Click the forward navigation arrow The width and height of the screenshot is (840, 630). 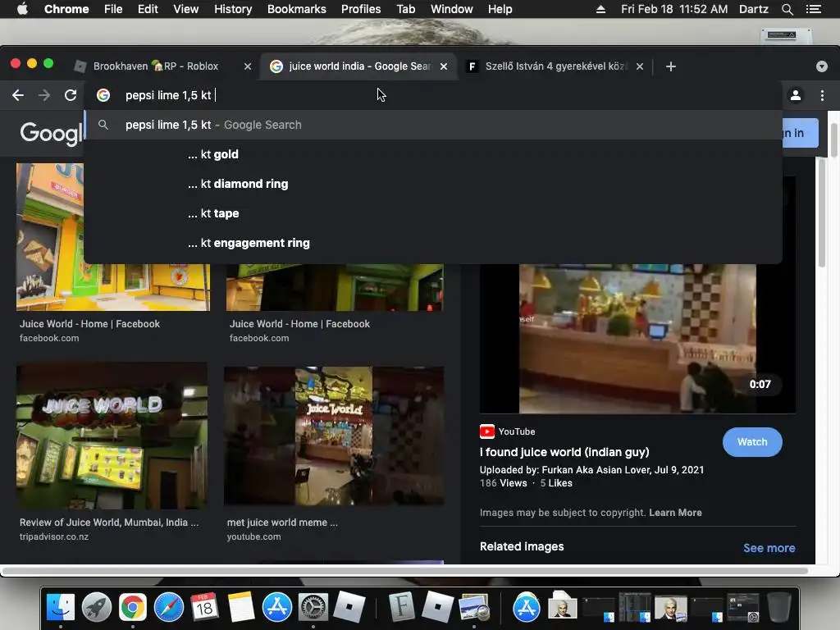pos(44,95)
